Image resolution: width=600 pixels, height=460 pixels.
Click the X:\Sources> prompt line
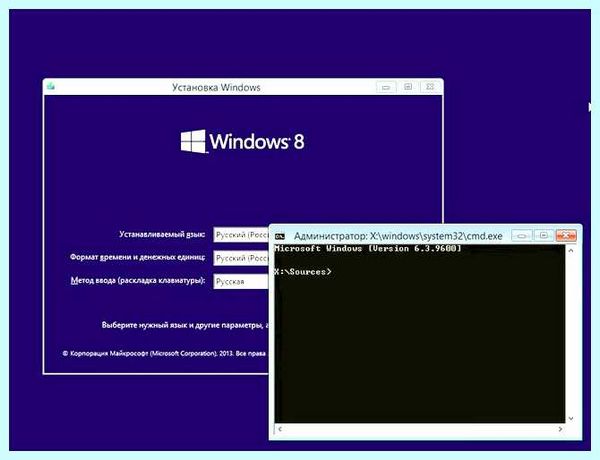click(303, 272)
